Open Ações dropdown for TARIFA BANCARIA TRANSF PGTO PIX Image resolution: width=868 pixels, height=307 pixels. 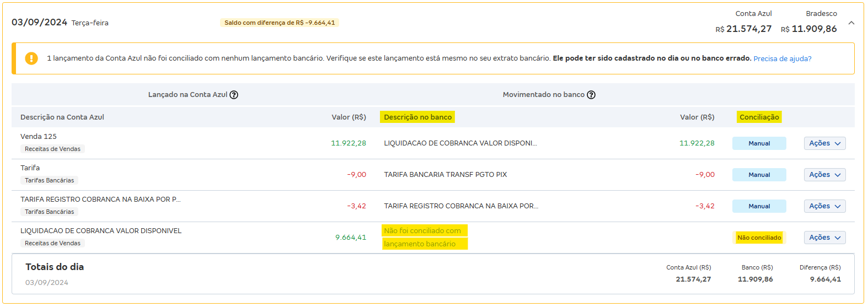824,175
